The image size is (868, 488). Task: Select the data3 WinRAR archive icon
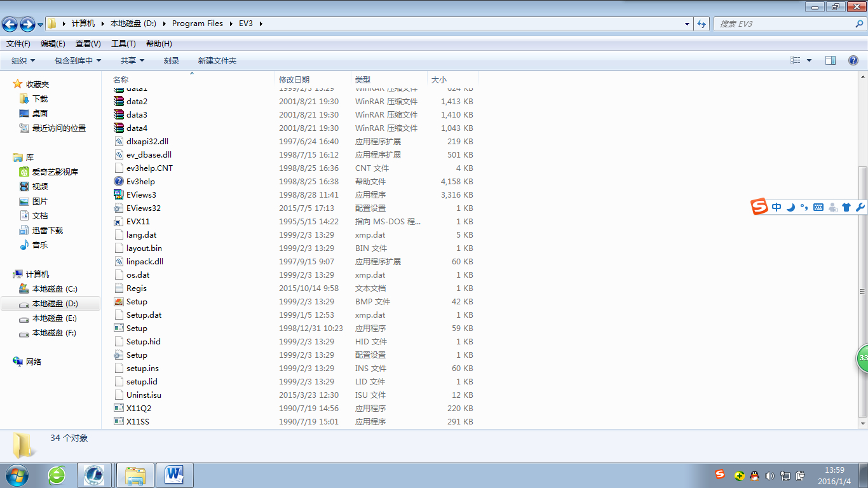(x=119, y=115)
